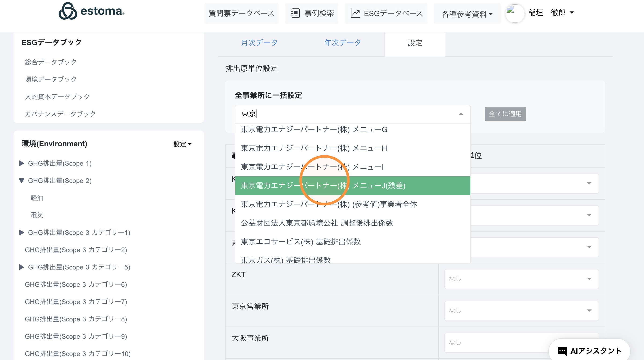
Task: Click the 事例検索 book icon
Action: point(295,13)
